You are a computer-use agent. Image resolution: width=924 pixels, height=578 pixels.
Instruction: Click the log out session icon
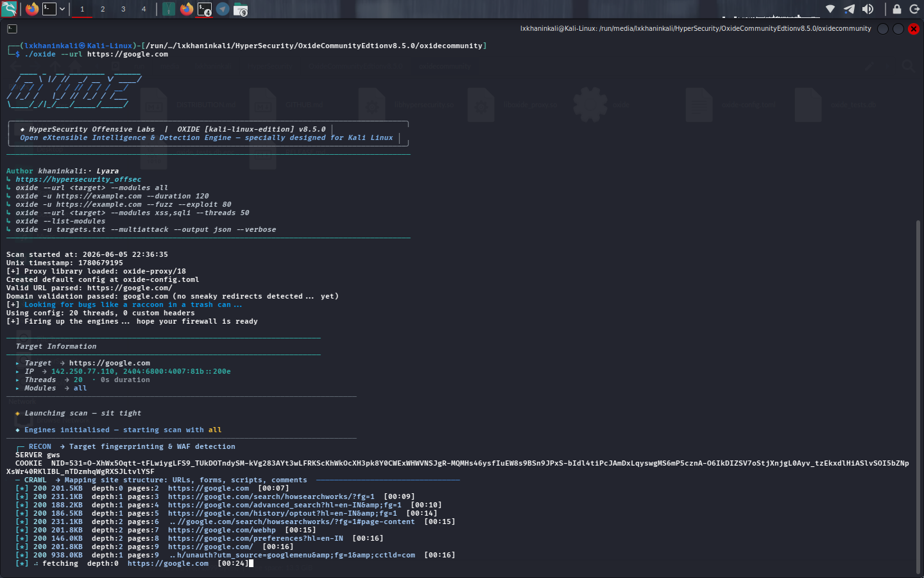tap(914, 9)
